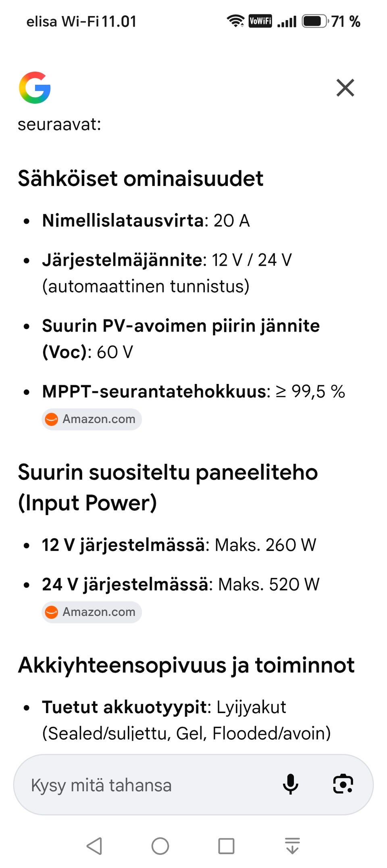Tap the pull-down arrow navigation icon

pyautogui.click(x=292, y=846)
